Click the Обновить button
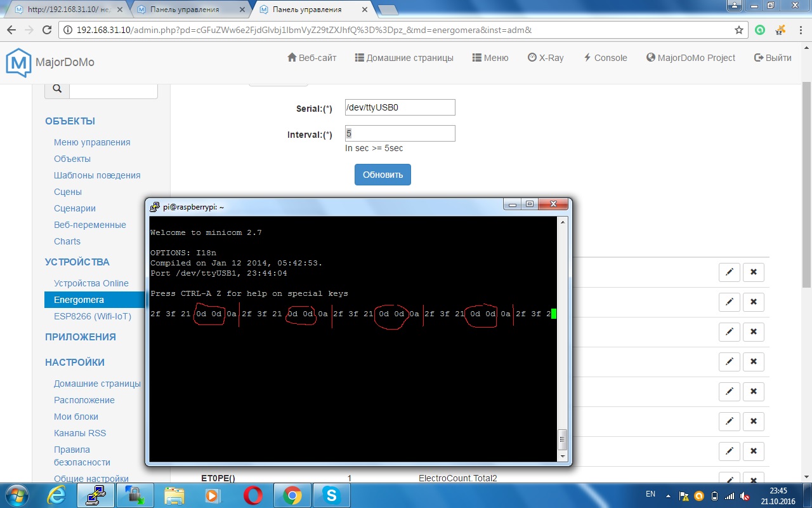This screenshot has width=812, height=508. tap(383, 175)
